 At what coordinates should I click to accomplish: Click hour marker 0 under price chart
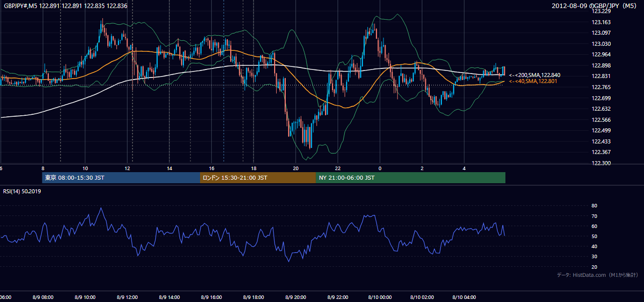[380, 168]
